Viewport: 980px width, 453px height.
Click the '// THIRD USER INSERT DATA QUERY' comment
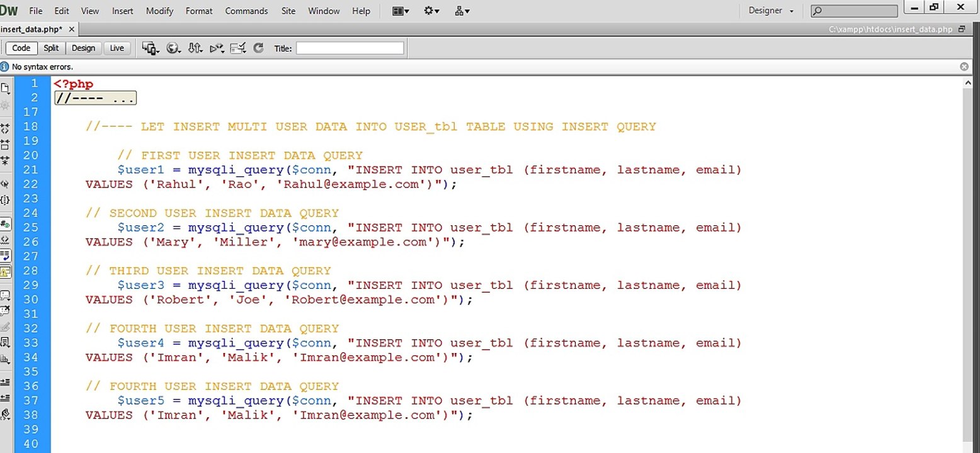click(x=208, y=271)
